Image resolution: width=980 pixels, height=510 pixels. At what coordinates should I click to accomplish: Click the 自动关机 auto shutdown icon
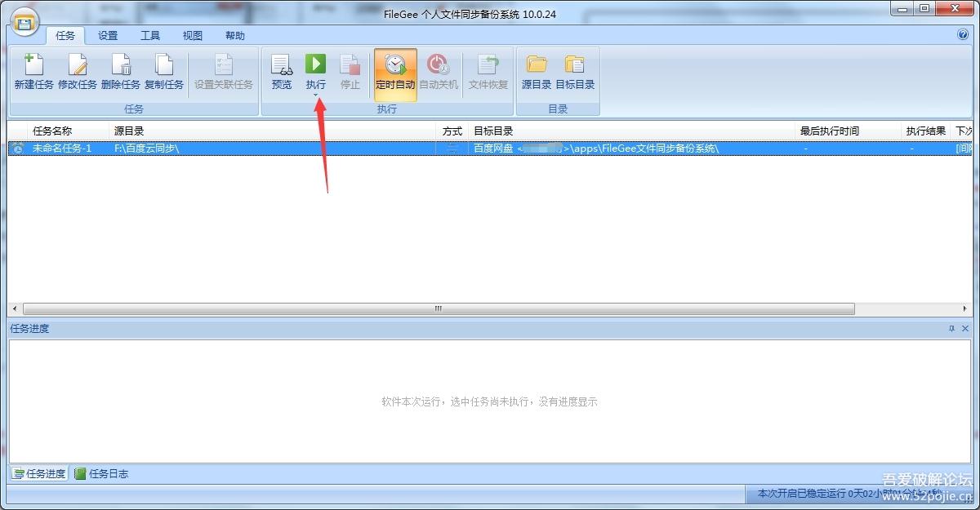pyautogui.click(x=439, y=71)
